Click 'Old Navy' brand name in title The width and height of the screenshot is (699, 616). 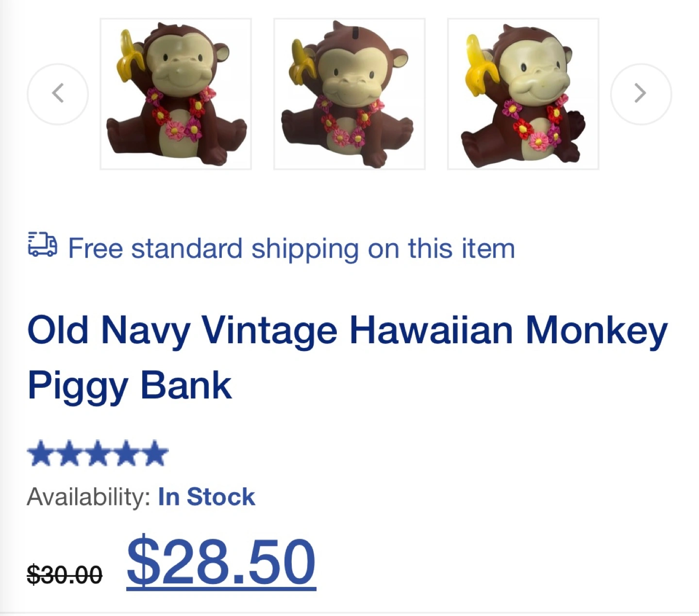pos(109,331)
